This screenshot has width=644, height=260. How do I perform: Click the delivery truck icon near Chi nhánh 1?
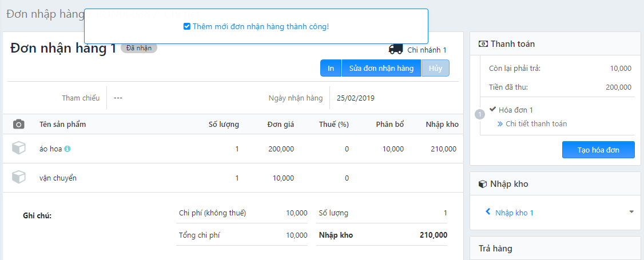[x=396, y=50]
